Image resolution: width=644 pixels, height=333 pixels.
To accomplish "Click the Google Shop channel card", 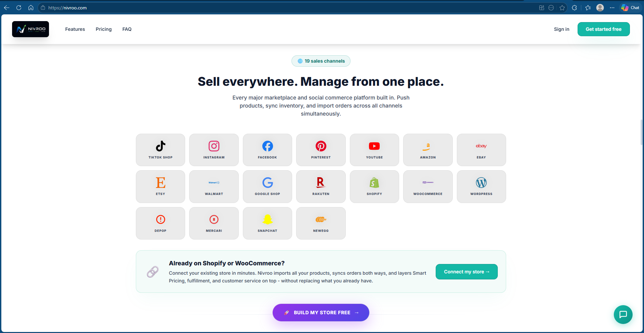I will tap(267, 187).
